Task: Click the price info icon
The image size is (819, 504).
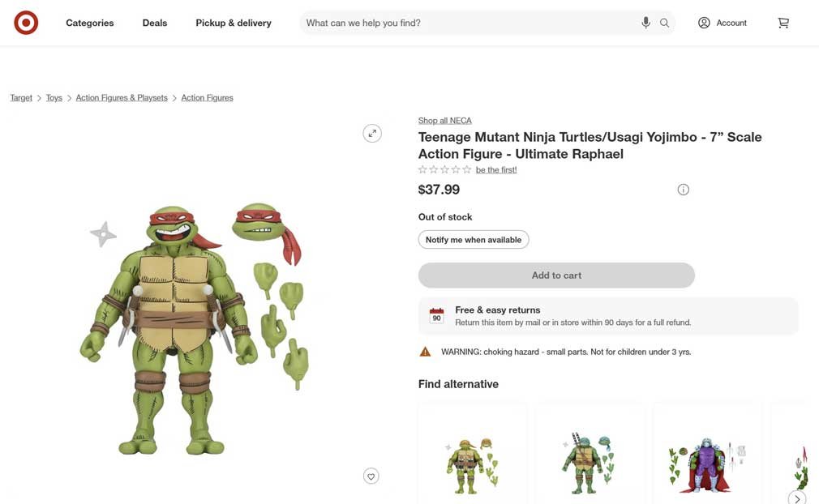Action: (x=684, y=190)
